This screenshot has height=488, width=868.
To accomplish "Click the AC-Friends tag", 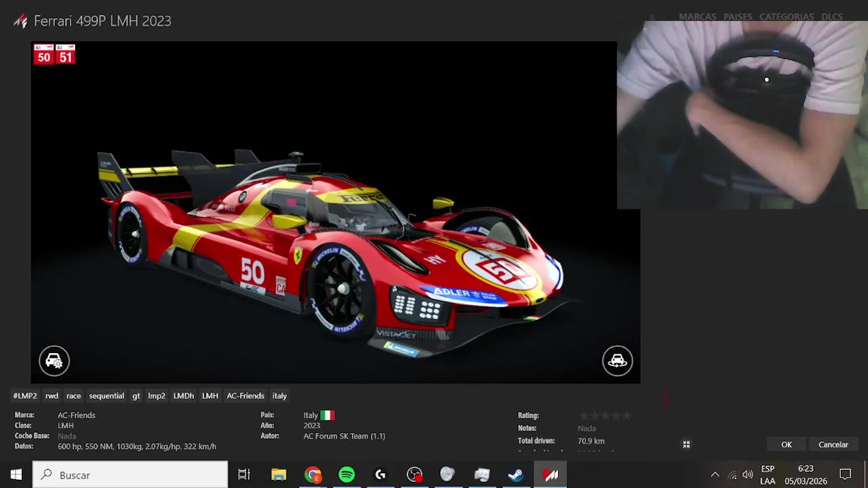I will [x=245, y=396].
